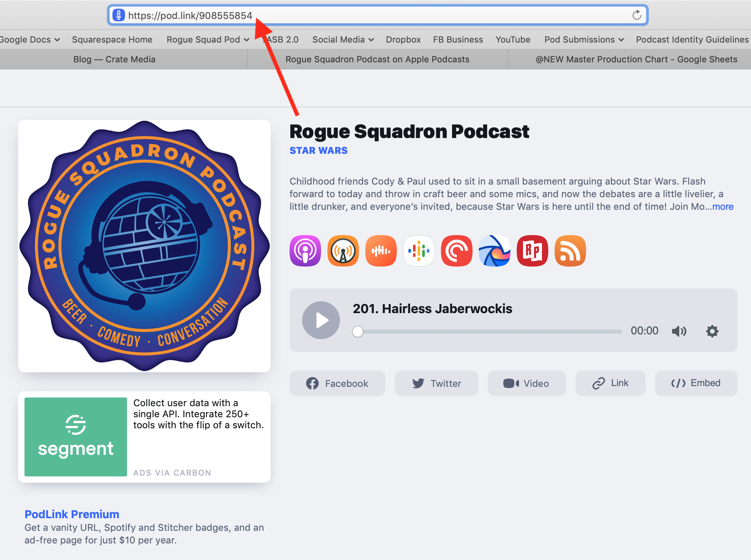Share the podcast on Twitter
The width and height of the screenshot is (751, 560).
coord(436,383)
